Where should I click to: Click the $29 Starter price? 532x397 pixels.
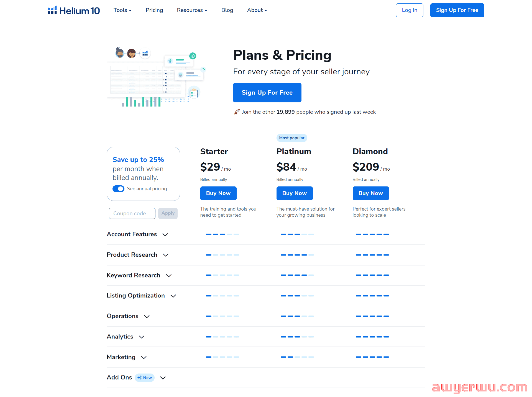click(x=210, y=167)
